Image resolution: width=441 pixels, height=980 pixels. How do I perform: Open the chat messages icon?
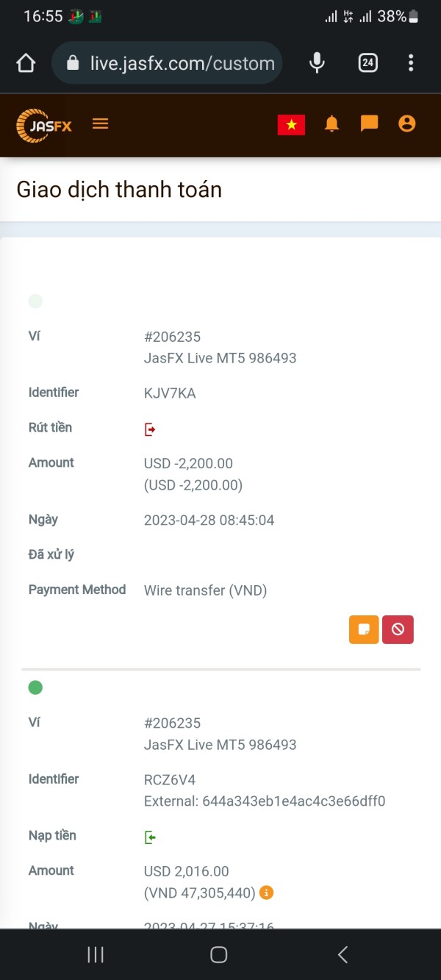[x=369, y=124]
